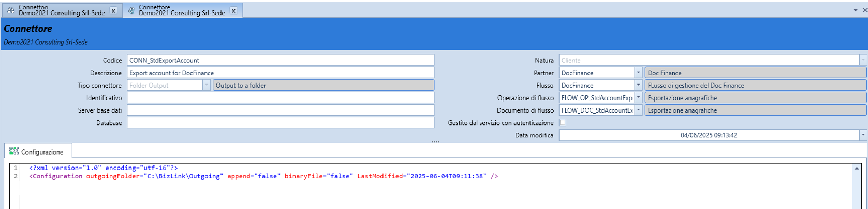Click the XML editor scrollbar up arrow
Image resolution: width=868 pixels, height=209 pixels.
click(x=857, y=169)
